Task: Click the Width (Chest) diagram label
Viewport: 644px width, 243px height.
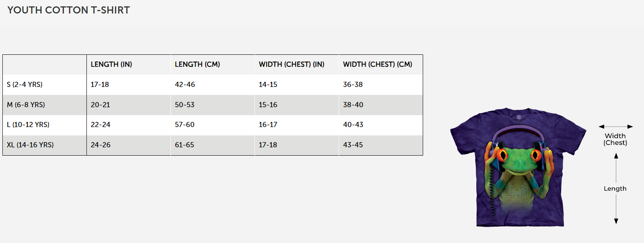Action: 615,139
